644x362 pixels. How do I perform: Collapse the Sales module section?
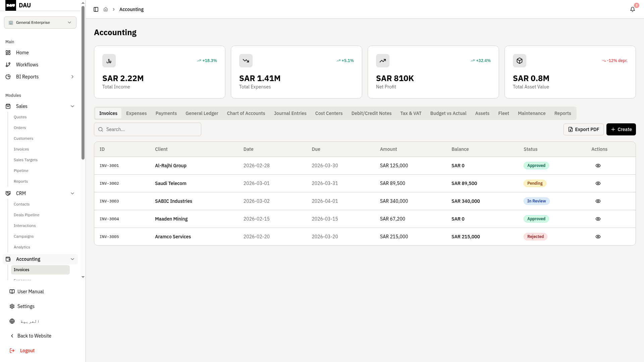72,106
